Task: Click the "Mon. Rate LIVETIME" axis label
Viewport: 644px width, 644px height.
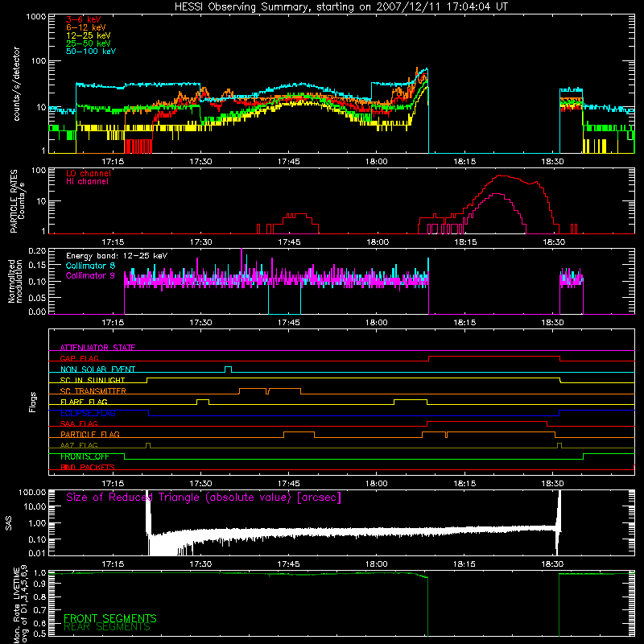Action: tap(19, 605)
